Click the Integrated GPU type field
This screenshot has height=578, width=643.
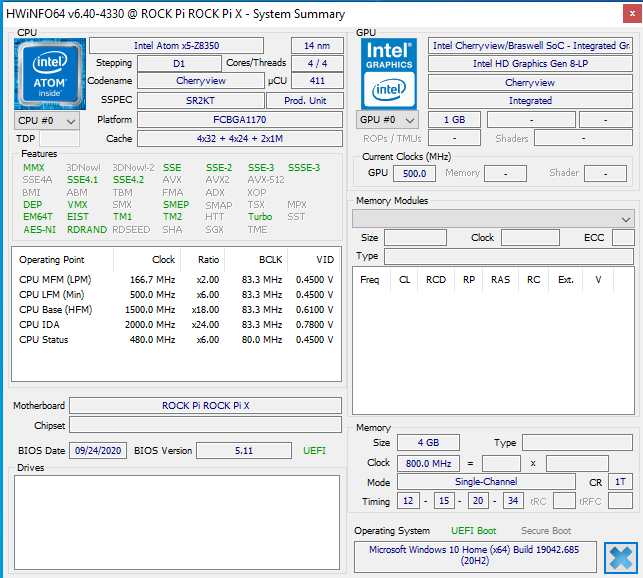click(530, 101)
